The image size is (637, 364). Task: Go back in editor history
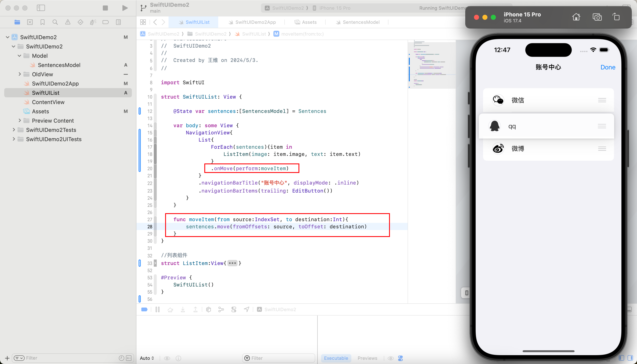pos(155,22)
